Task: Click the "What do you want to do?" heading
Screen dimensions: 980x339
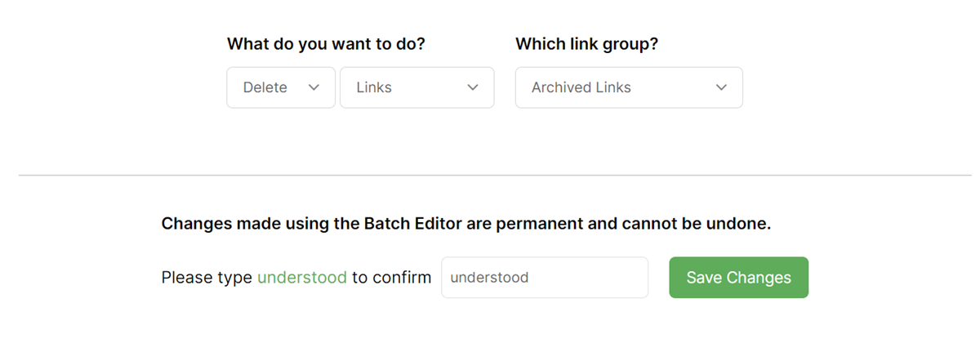Action: 326,44
